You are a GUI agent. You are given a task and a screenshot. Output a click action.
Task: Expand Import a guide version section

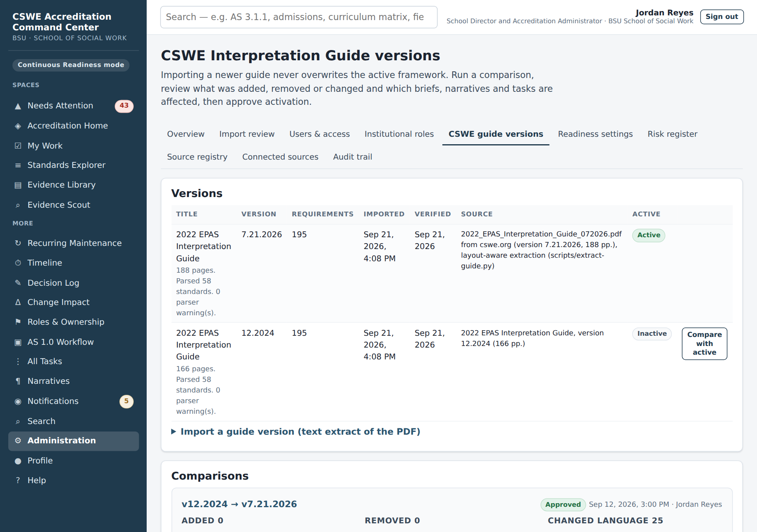pos(296,432)
